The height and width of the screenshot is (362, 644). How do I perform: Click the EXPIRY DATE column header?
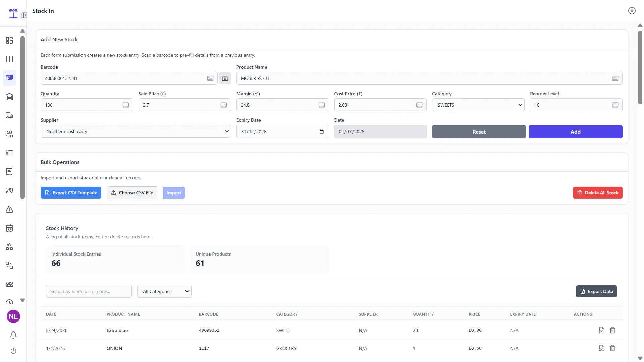[x=523, y=314]
